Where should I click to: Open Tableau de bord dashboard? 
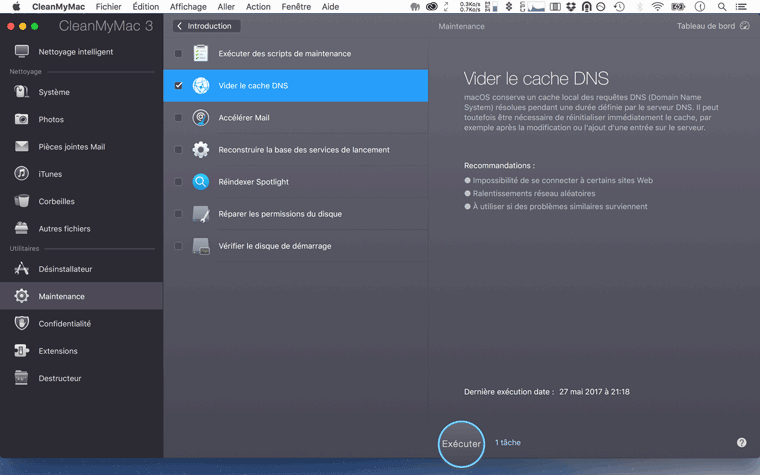click(713, 26)
